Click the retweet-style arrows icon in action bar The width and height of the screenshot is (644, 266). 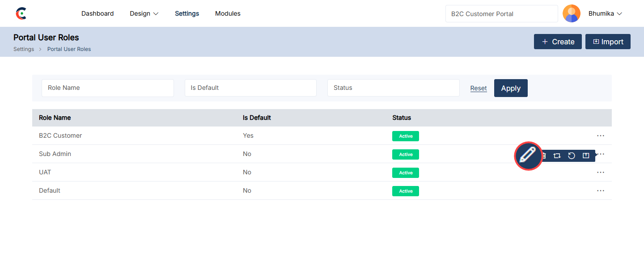[x=557, y=156]
